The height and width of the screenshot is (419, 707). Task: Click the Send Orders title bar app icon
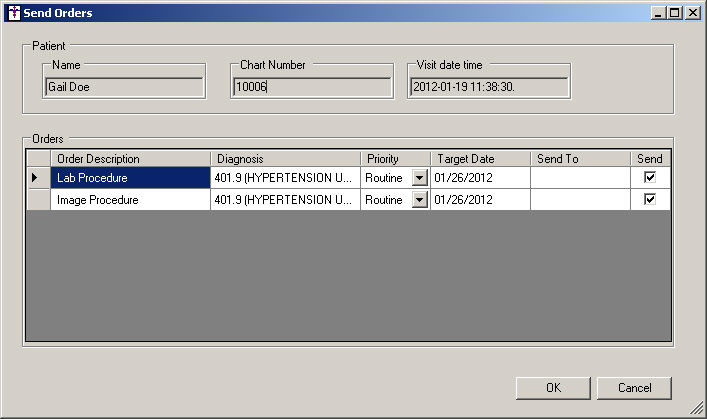coord(14,13)
